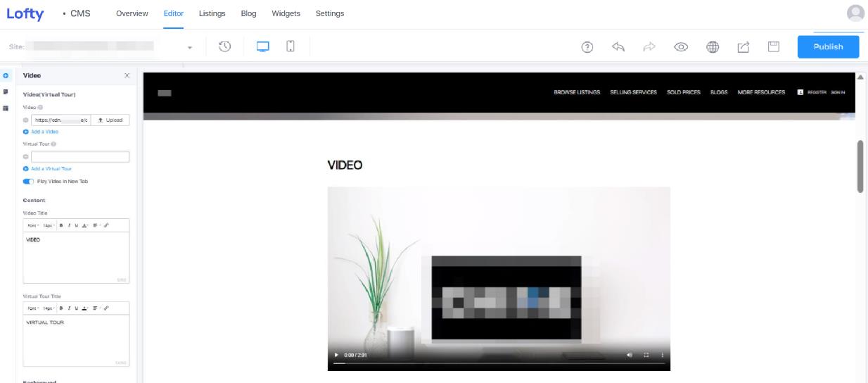
Task: Click the empty Virtual Tour URL field
Action: (80, 156)
